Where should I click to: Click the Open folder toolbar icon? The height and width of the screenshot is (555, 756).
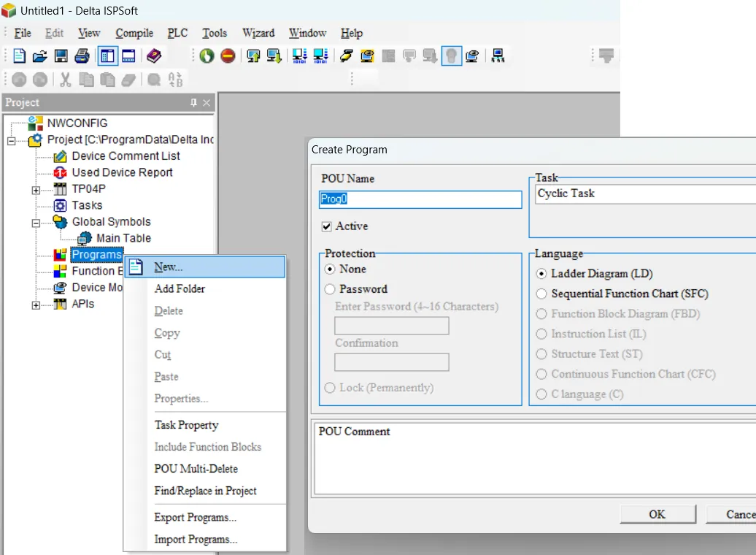tap(40, 56)
